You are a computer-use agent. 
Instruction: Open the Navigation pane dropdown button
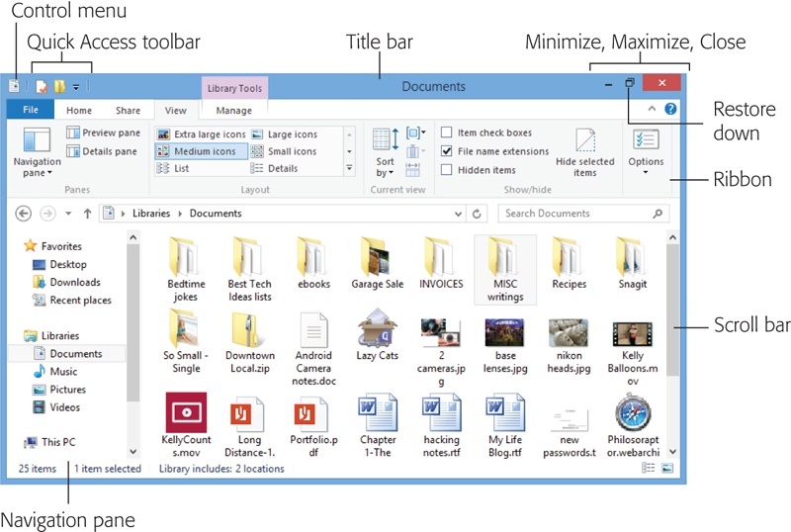[x=37, y=152]
